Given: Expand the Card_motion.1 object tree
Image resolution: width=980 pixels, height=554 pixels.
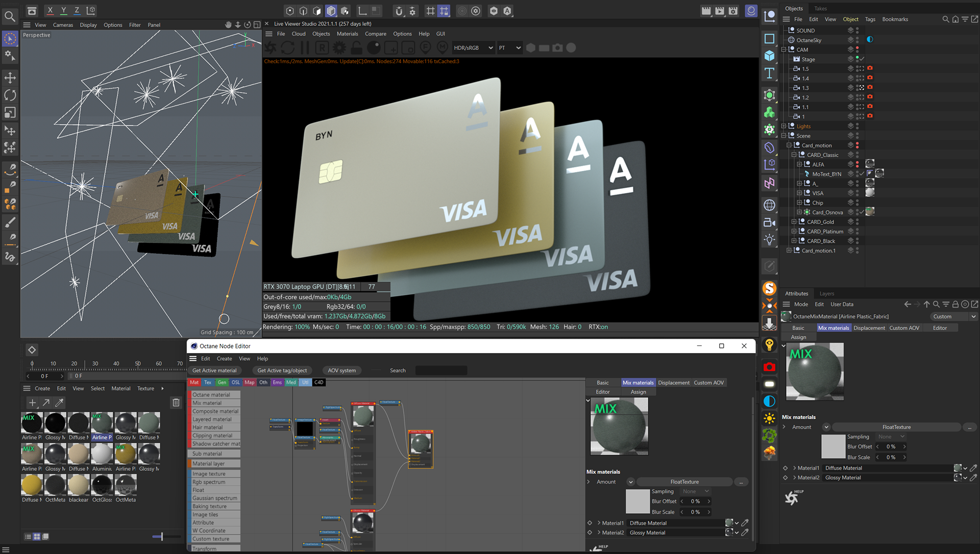Looking at the screenshot, I should (x=789, y=250).
